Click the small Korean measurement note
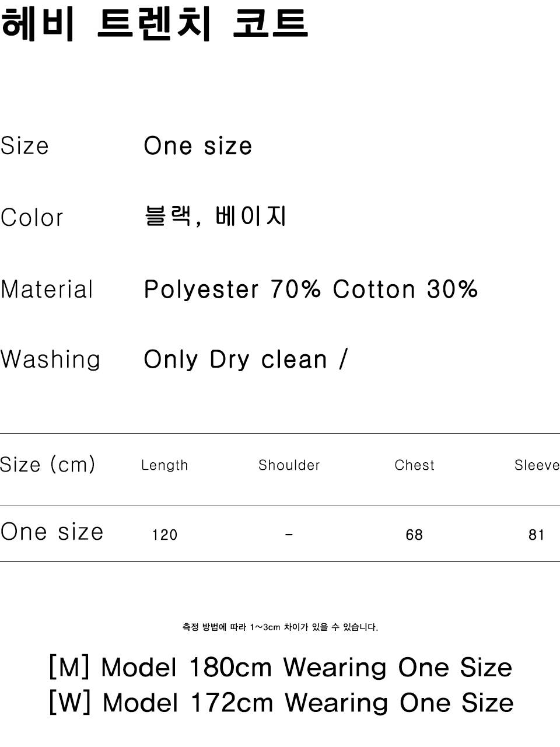 click(280, 627)
